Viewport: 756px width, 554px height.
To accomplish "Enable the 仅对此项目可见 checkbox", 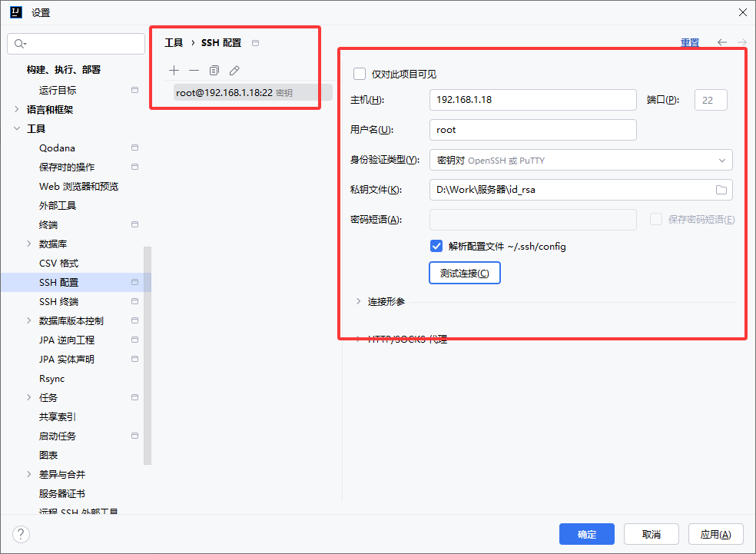I will [360, 74].
